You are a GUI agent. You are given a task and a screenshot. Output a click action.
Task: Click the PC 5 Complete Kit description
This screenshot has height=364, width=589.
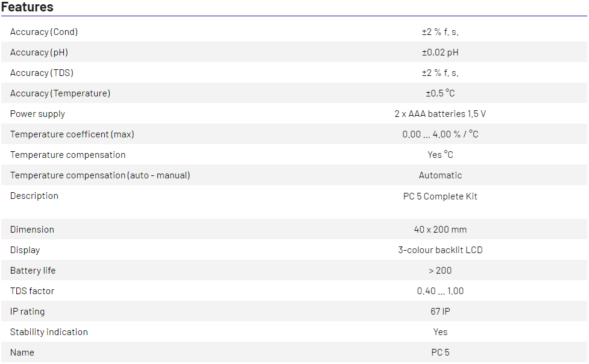click(x=440, y=196)
